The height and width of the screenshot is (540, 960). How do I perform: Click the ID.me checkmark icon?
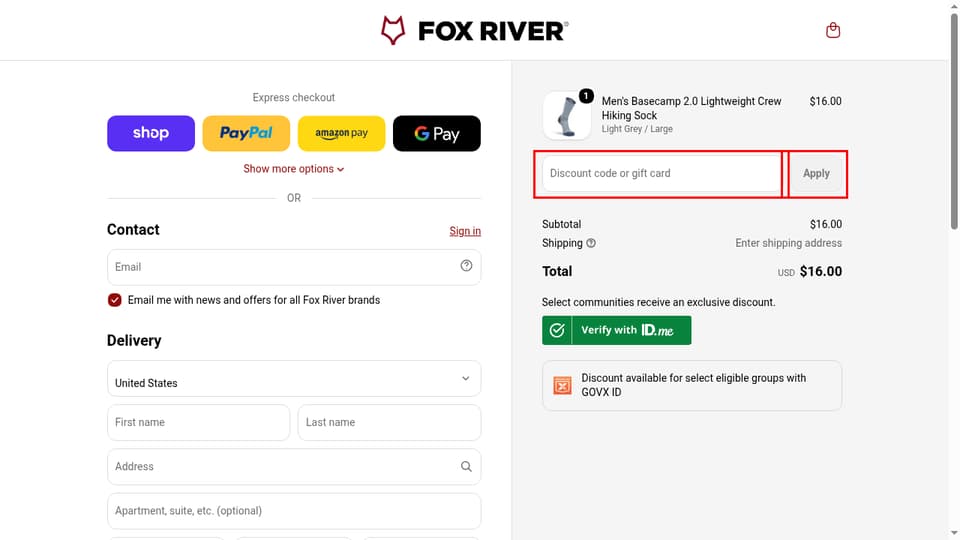coord(557,330)
